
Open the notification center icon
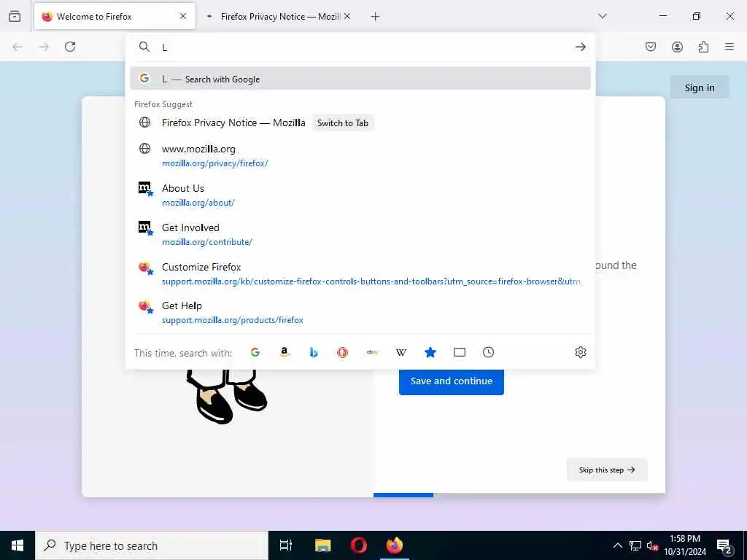(x=724, y=545)
